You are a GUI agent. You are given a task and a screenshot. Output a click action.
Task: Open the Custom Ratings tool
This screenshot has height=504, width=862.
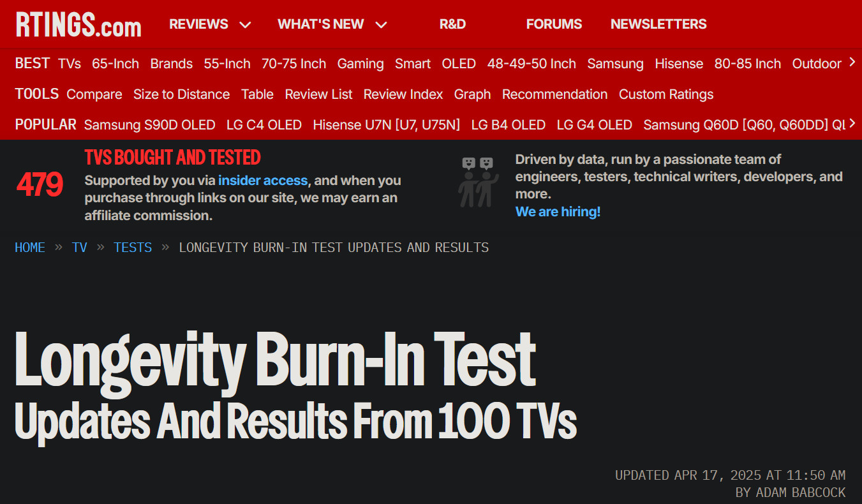pyautogui.click(x=666, y=94)
